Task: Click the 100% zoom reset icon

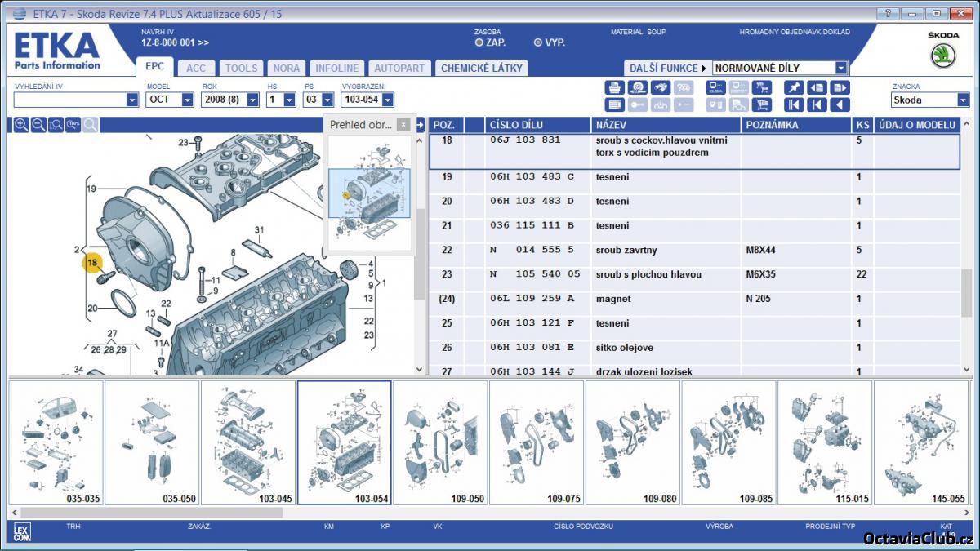Action: click(x=73, y=125)
